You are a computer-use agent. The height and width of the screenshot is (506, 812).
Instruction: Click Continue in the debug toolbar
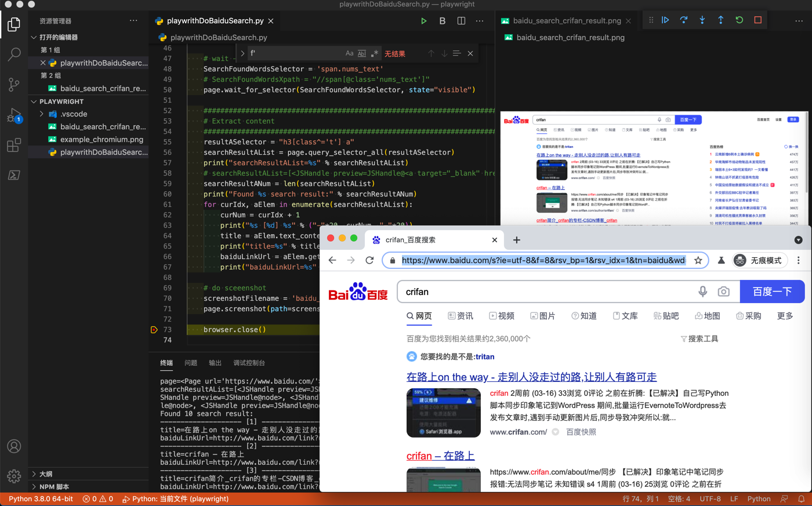click(665, 20)
